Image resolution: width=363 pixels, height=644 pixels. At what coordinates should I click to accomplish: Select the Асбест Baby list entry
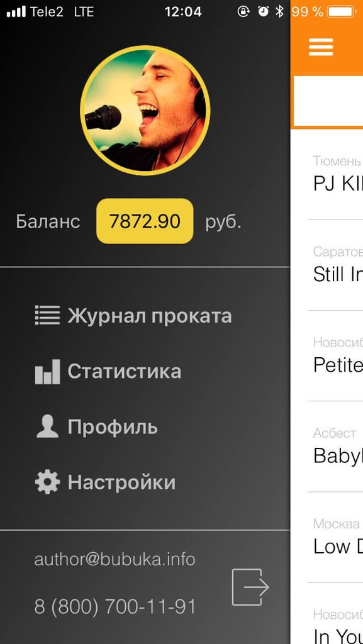click(x=335, y=447)
